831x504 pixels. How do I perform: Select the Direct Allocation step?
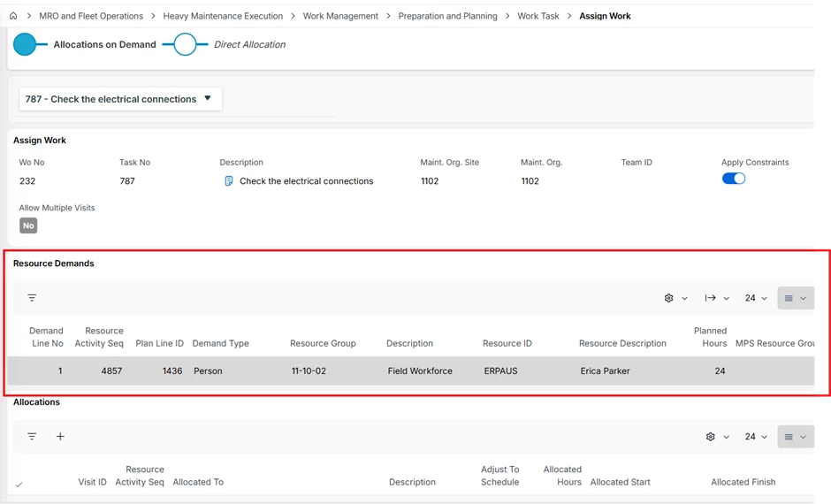pyautogui.click(x=185, y=44)
